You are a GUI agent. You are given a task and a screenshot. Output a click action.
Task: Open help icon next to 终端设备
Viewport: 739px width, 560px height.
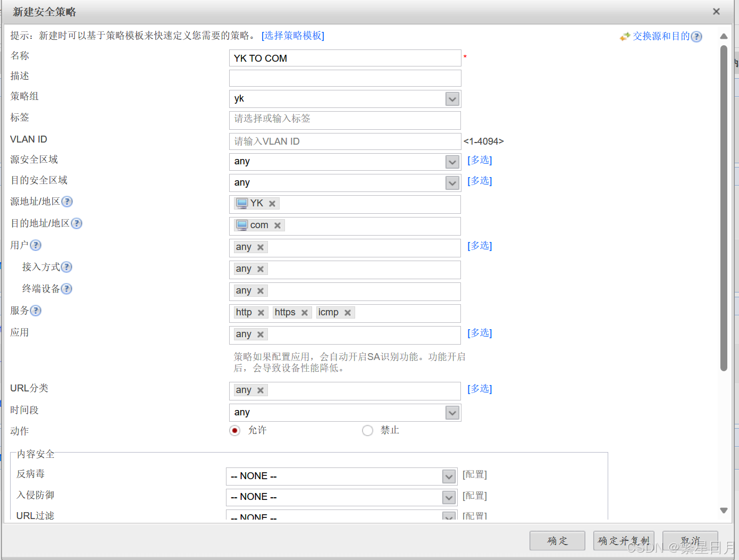66,289
